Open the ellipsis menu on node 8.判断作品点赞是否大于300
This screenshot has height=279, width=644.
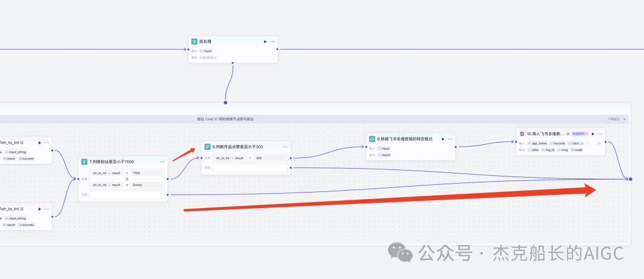(286, 147)
